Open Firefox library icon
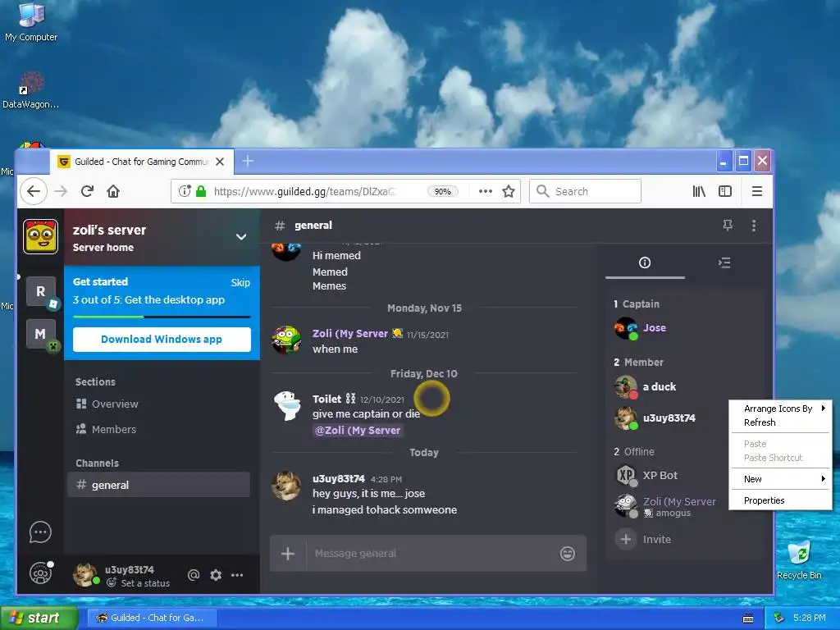This screenshot has width=840, height=630. [x=699, y=191]
